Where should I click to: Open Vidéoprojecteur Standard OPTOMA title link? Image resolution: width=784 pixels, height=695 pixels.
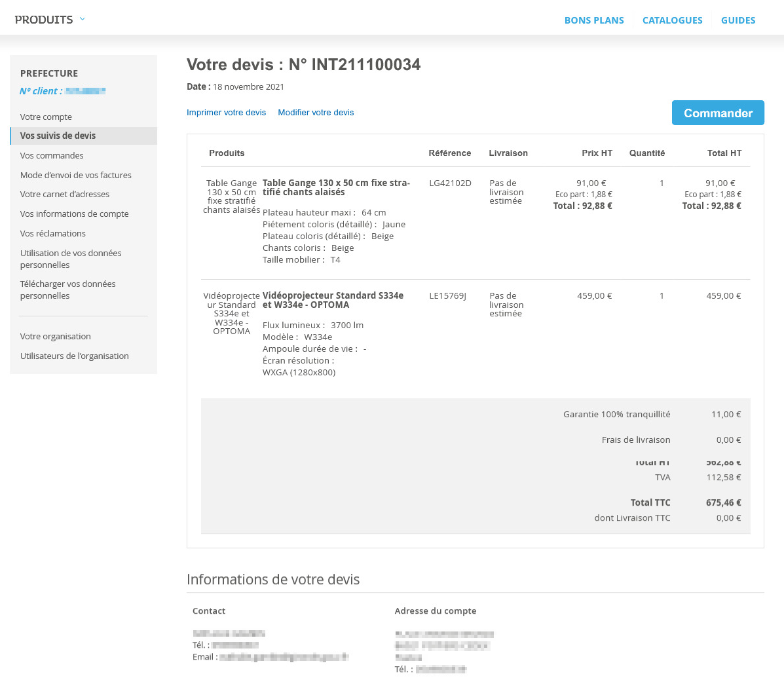[333, 300]
